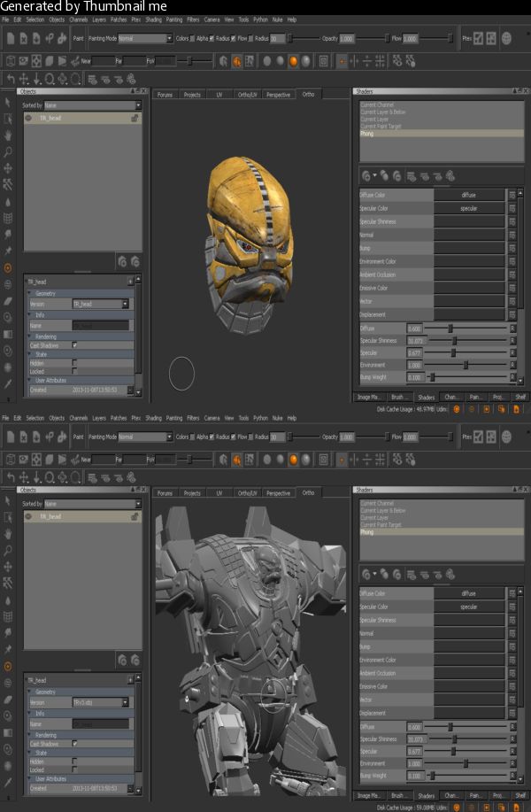The image size is (531, 812).
Task: Toggle Hidden checkbox in gray-mech window
Action: coord(74,762)
